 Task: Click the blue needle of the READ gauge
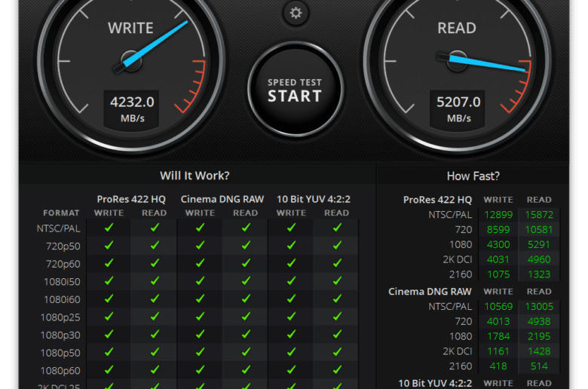(488, 63)
